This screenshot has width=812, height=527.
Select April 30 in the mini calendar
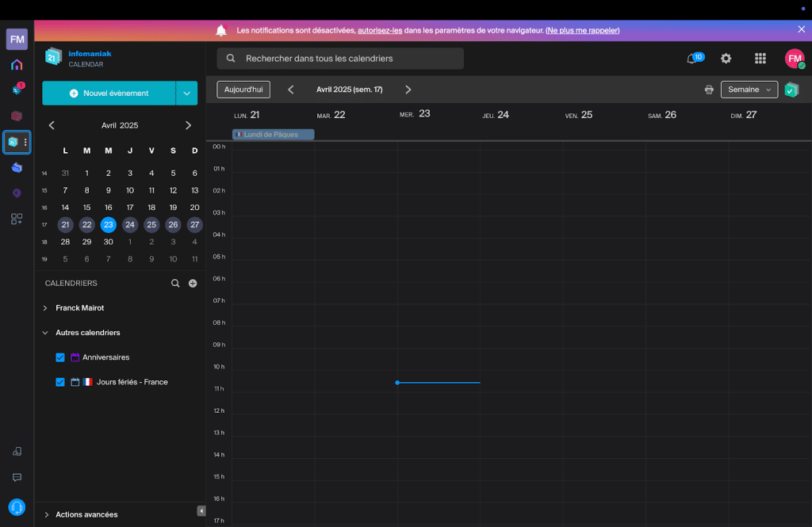point(109,242)
